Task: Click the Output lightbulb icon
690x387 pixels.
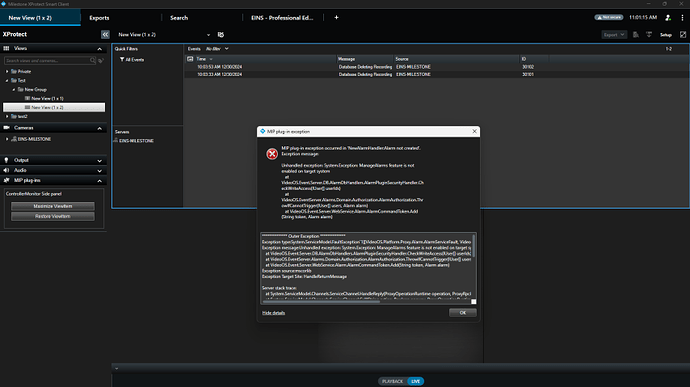Action: click(x=6, y=160)
